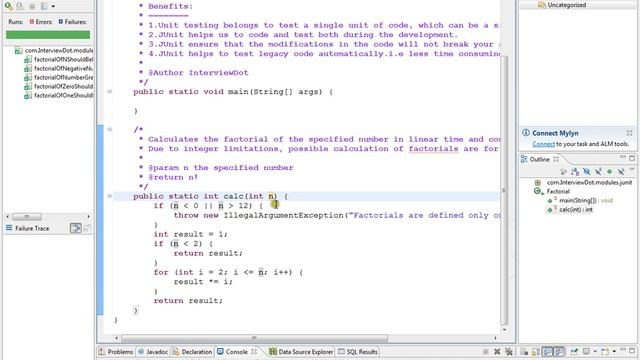Click the Outline Focus on Active Task icon
Image resolution: width=640 pixels, height=360 pixels.
click(564, 171)
